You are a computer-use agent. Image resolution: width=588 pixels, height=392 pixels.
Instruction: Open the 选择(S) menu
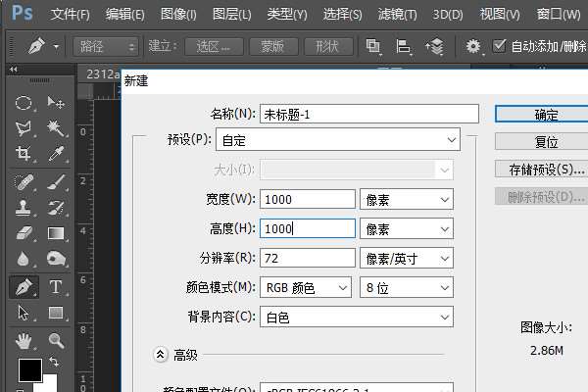pyautogui.click(x=342, y=15)
